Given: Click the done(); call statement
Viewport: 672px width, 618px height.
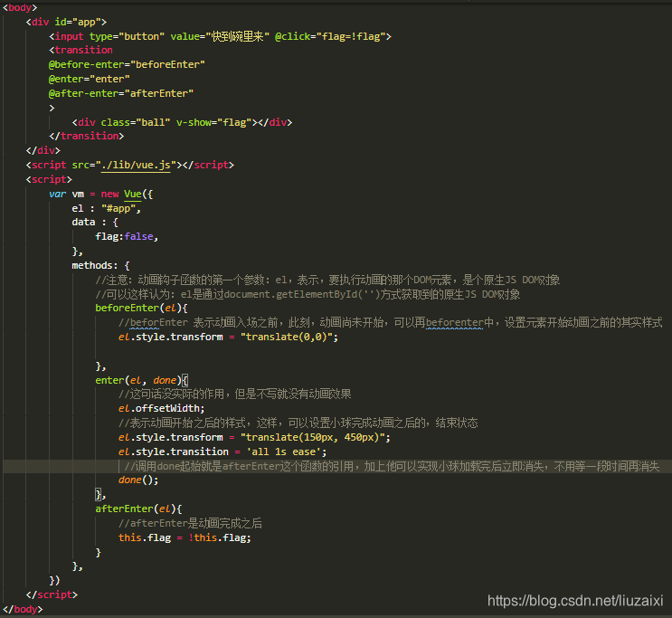Looking at the screenshot, I should tap(138, 480).
